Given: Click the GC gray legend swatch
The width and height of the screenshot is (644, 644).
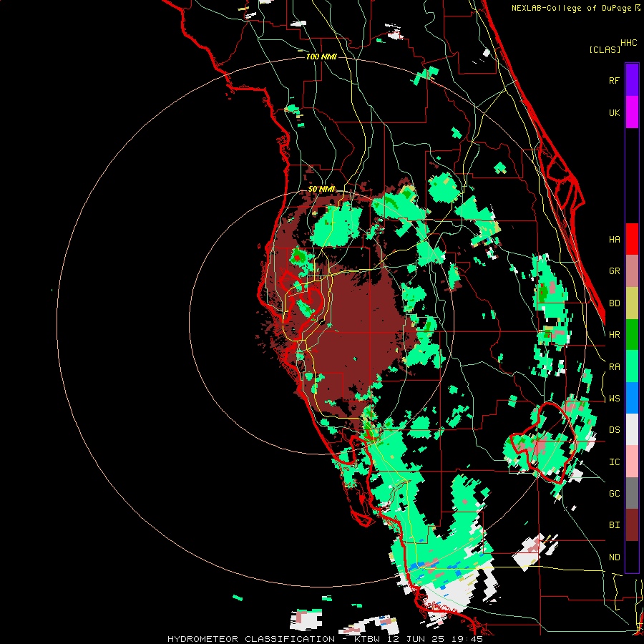Looking at the screenshot, I should tap(632, 493).
